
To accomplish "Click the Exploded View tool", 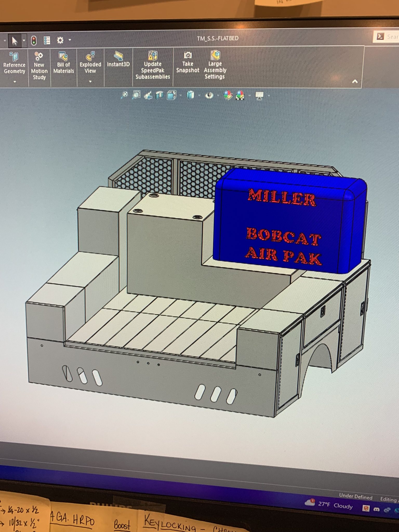I will point(90,63).
